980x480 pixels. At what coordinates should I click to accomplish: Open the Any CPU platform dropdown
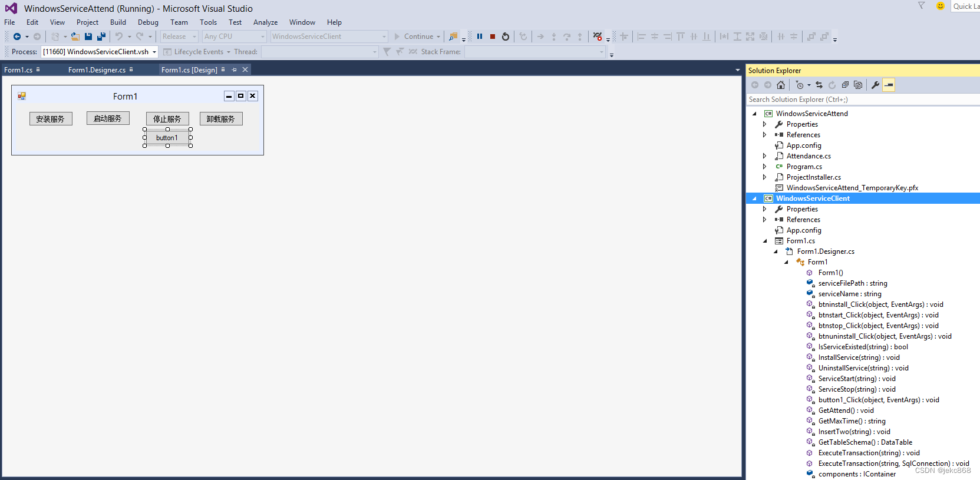point(235,37)
